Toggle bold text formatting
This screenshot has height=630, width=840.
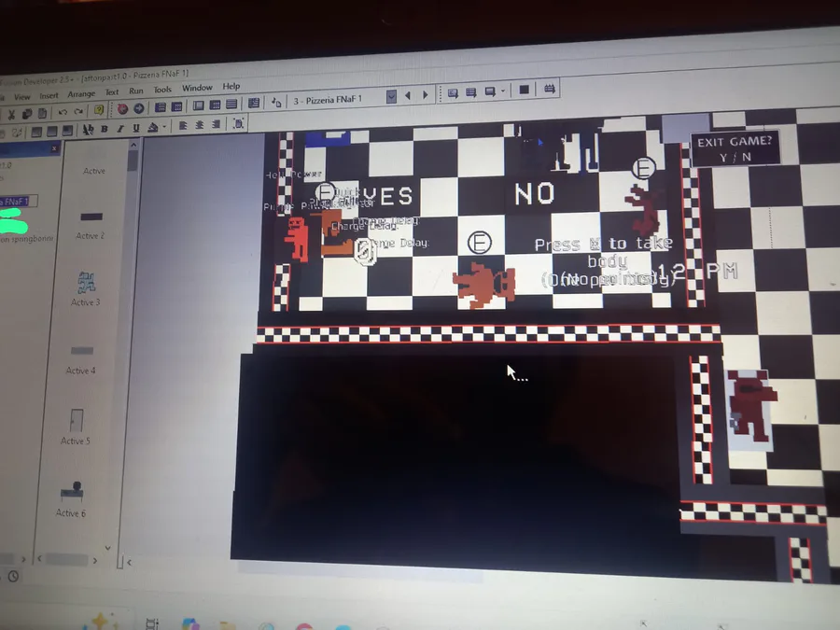click(x=105, y=129)
